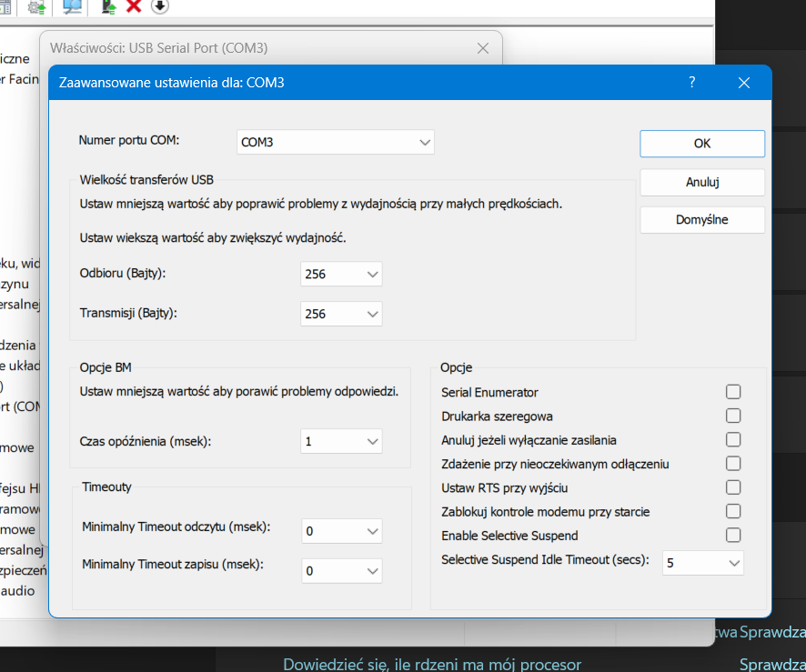Viewport: 806px width, 672px height.
Task: Open the Transmisji (Bajty) dropdown
Action: 341,314
